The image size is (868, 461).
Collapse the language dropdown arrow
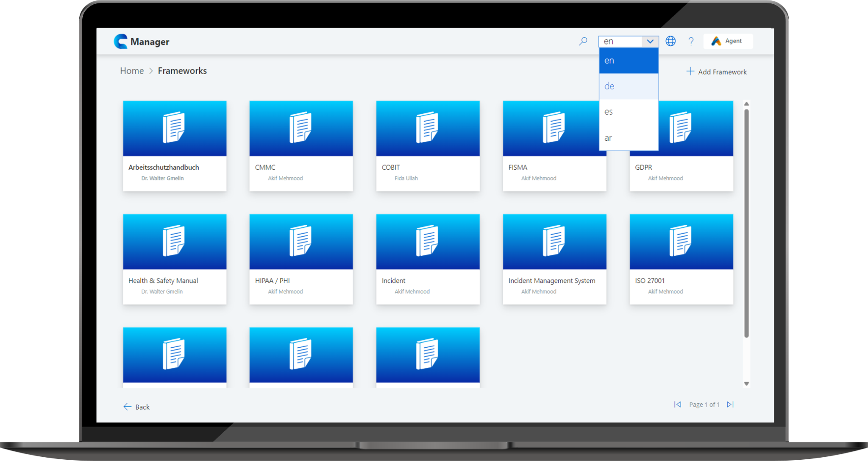pos(650,41)
